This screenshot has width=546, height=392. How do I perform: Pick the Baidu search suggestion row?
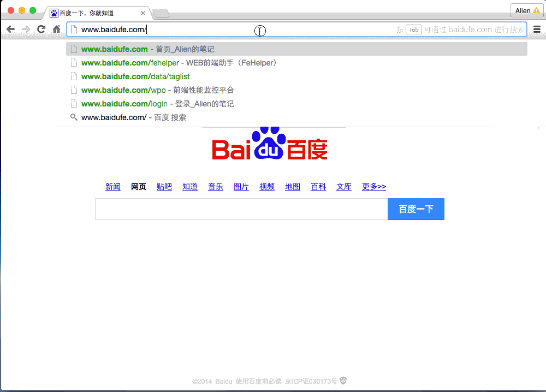click(133, 117)
